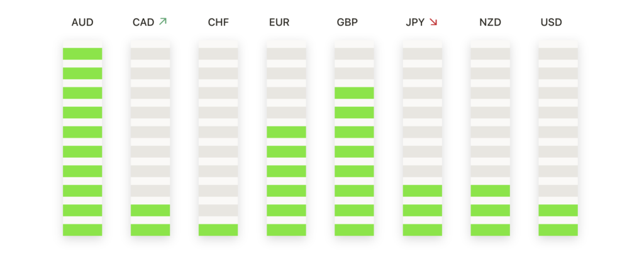This screenshot has height=259, width=644.
Task: Click the top gray bar in CHF column
Action: click(x=218, y=54)
